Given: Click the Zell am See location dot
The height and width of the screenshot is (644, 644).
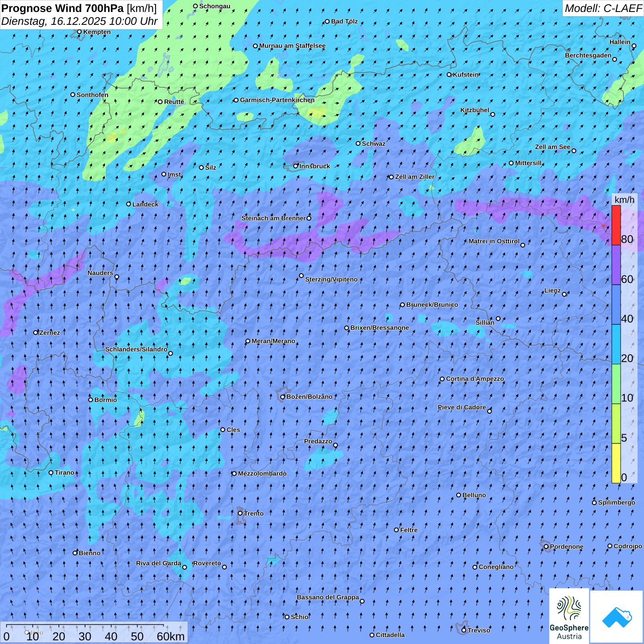Looking at the screenshot, I should click(x=574, y=151).
